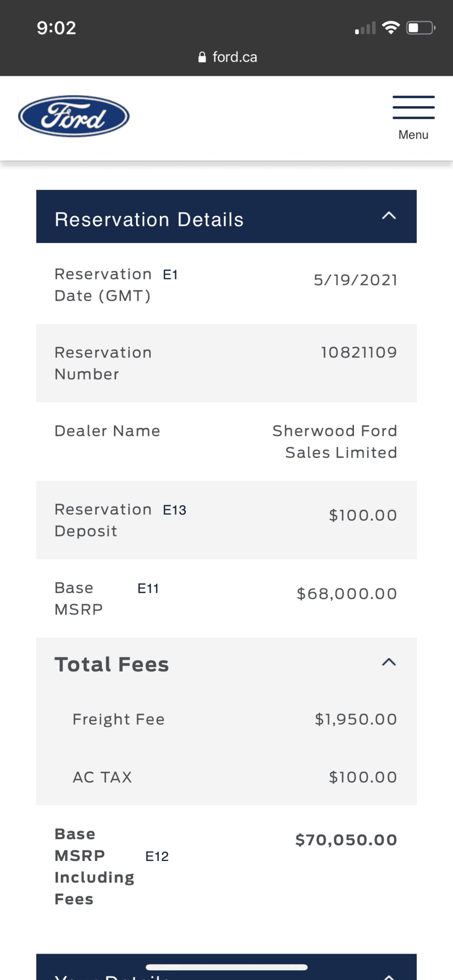Click the Total Fees heading
This screenshot has width=453, height=980.
pyautogui.click(x=112, y=664)
